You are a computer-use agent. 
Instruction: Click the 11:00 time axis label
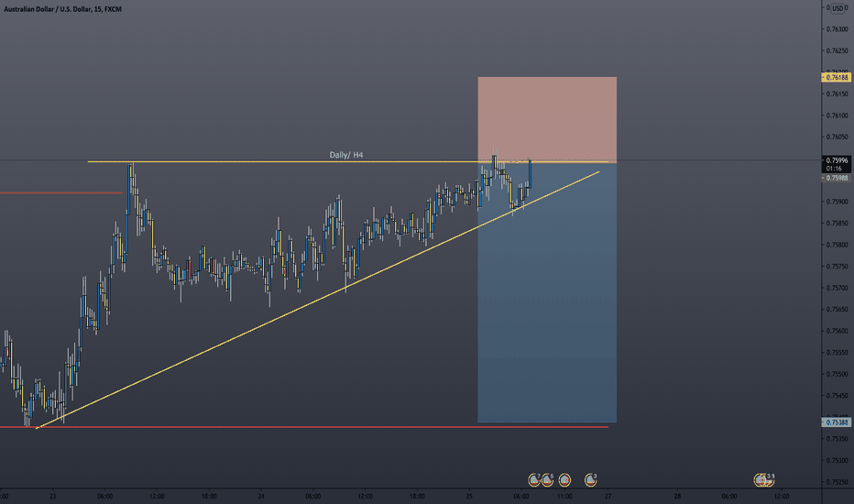coord(564,497)
